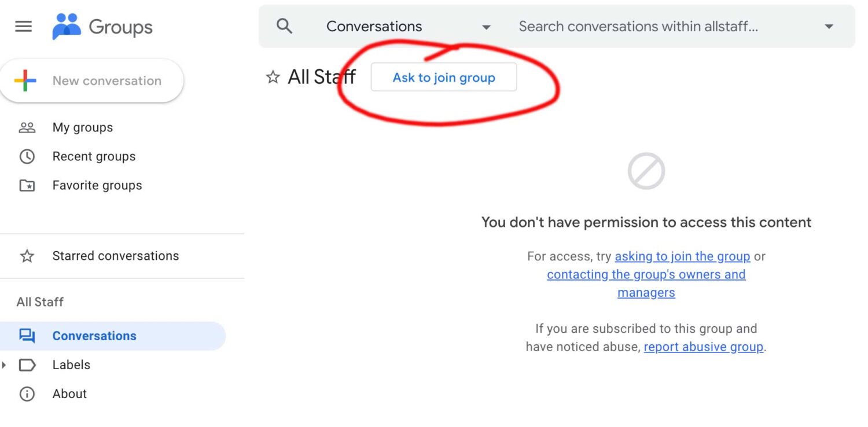Focus the search conversations within allstaff field
The image size is (868, 427).
pyautogui.click(x=665, y=27)
